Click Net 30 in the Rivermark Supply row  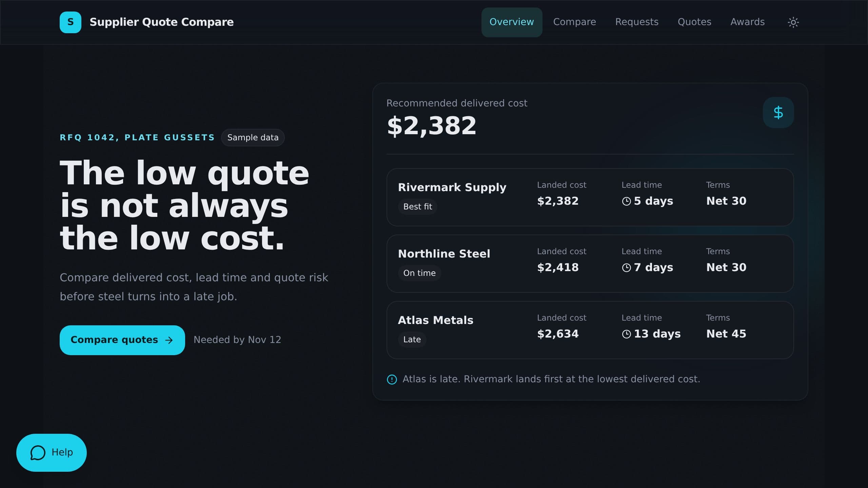click(726, 201)
